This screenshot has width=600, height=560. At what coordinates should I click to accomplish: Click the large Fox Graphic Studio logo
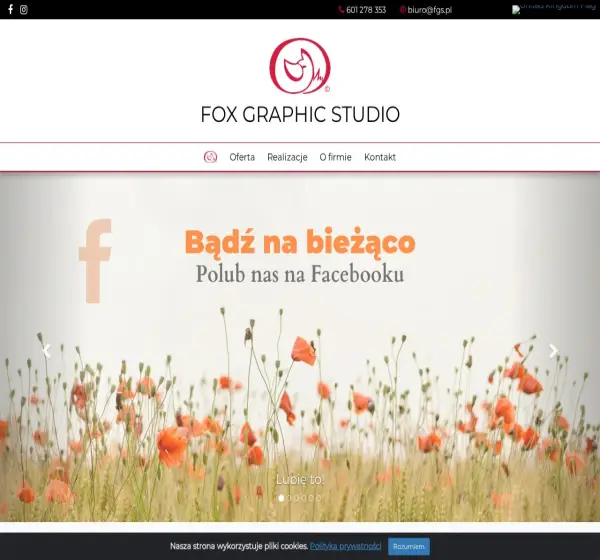coord(300,66)
